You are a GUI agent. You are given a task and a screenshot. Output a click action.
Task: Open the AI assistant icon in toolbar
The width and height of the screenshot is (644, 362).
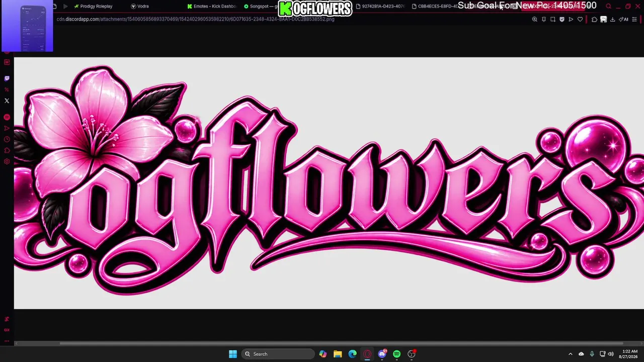pyautogui.click(x=624, y=19)
